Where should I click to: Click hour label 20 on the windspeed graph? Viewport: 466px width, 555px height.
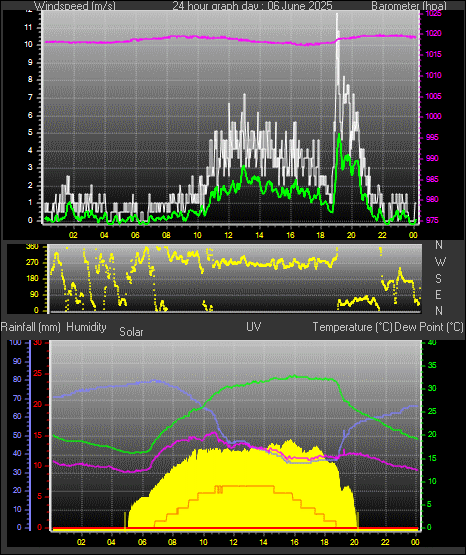(x=351, y=235)
